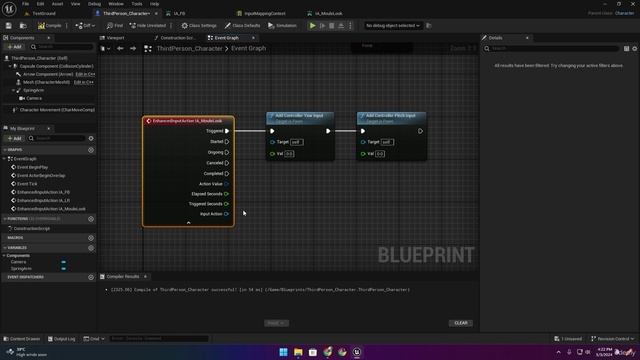
Task: Close the Event Graph tab
Action: coord(253,38)
